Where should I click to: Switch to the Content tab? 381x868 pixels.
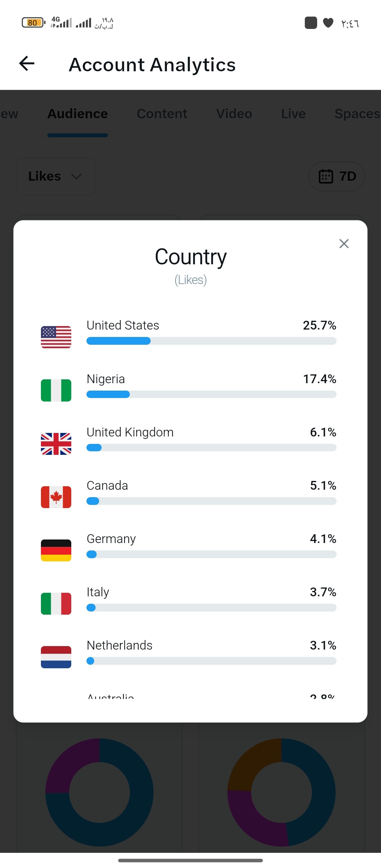(x=162, y=114)
